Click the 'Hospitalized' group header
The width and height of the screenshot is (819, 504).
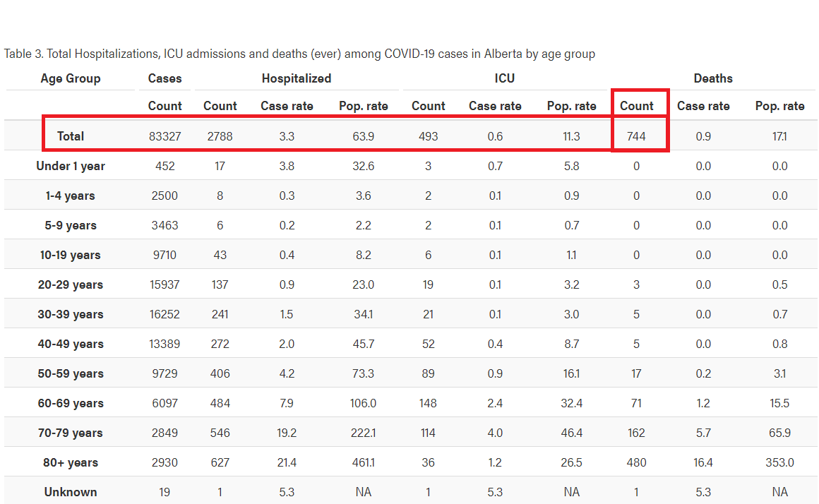coord(297,78)
